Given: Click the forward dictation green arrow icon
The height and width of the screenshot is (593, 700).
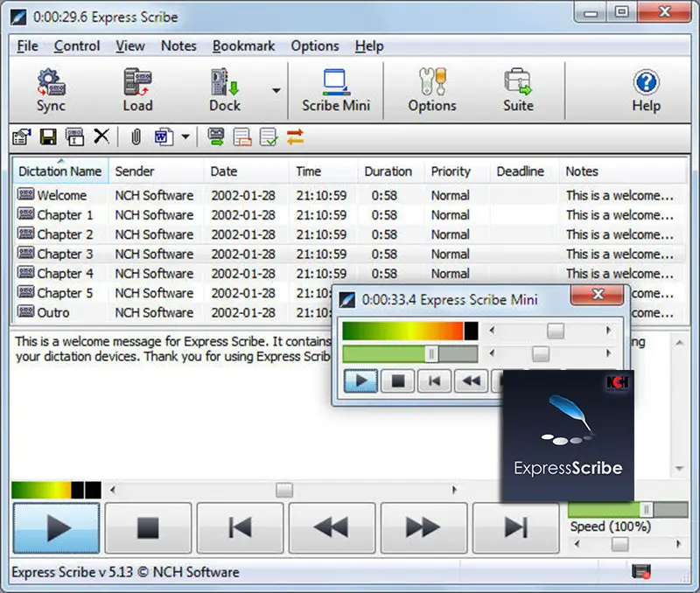Looking at the screenshot, I should click(216, 137).
